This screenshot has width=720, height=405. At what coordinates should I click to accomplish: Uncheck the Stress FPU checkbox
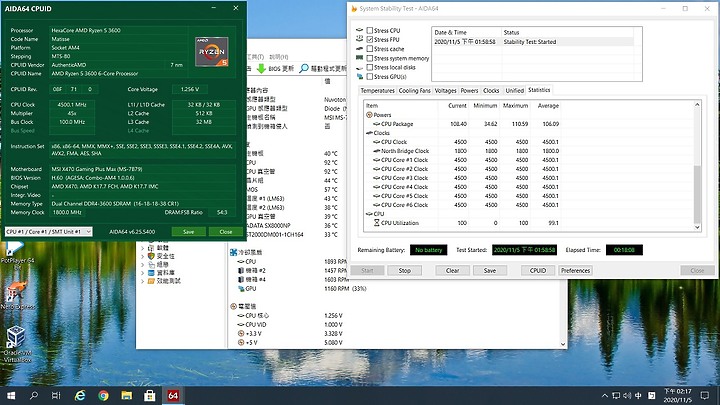click(370, 39)
